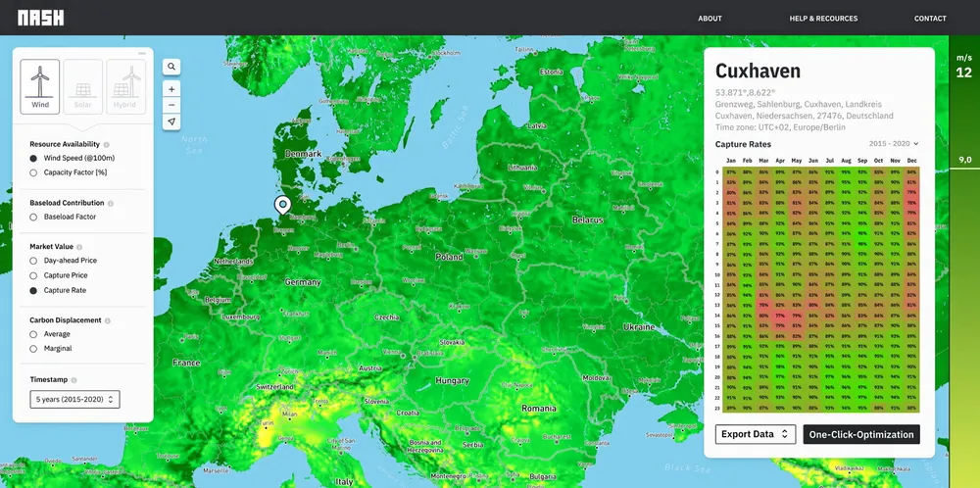Click the Cuxhaven location pin on map

point(282,204)
